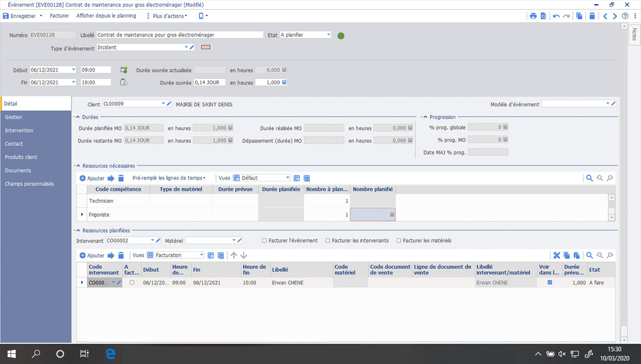Screen dimensions: 641x364
Task: Open the Champs personnalisés tab
Action: [36, 184]
